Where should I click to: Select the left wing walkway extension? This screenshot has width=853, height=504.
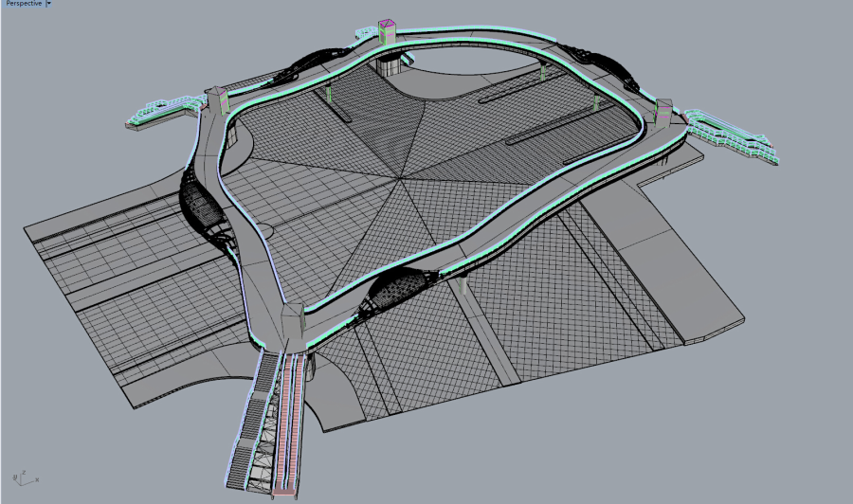coord(161,111)
